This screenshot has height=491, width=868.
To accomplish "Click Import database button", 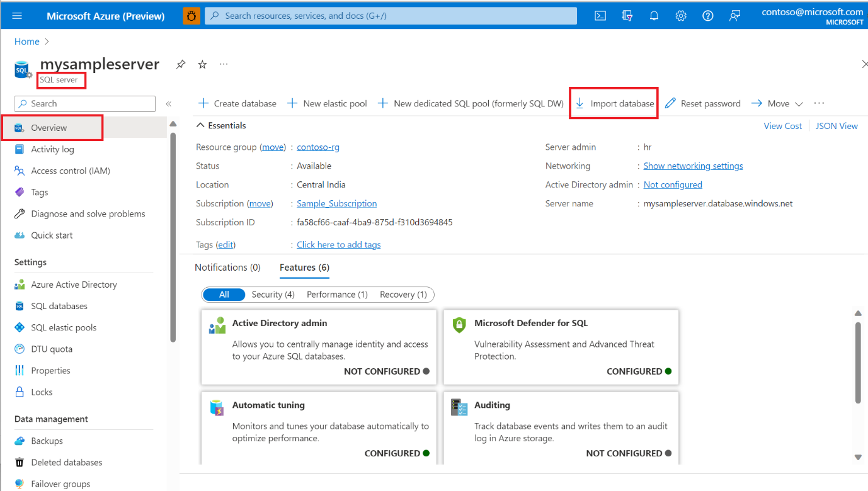I will click(x=614, y=103).
